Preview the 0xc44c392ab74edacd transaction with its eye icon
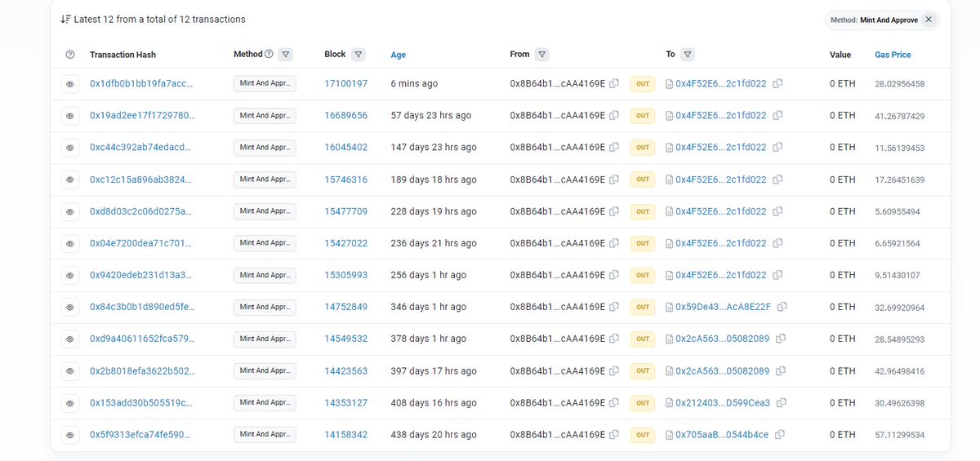Image resolution: width=980 pixels, height=461 pixels. pyautogui.click(x=70, y=148)
